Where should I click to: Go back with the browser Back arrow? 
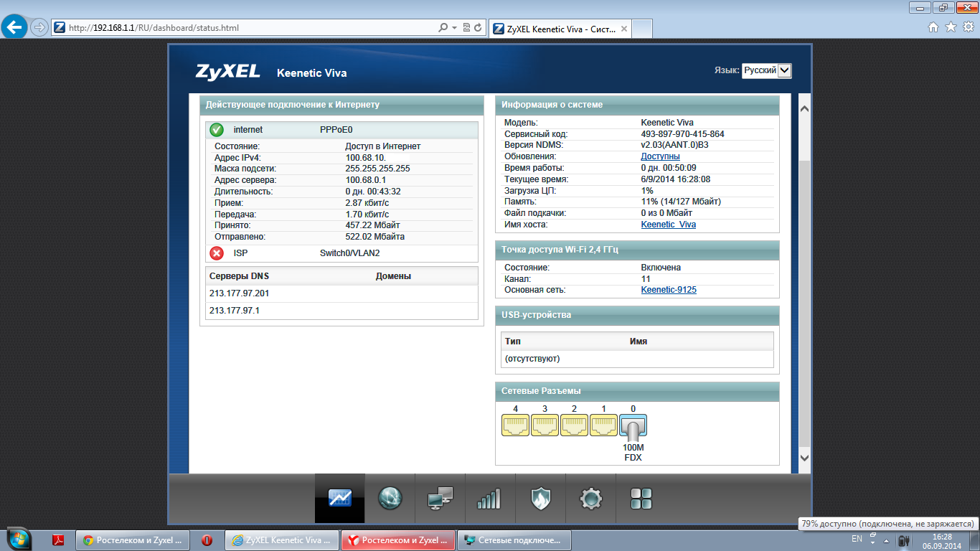point(15,27)
